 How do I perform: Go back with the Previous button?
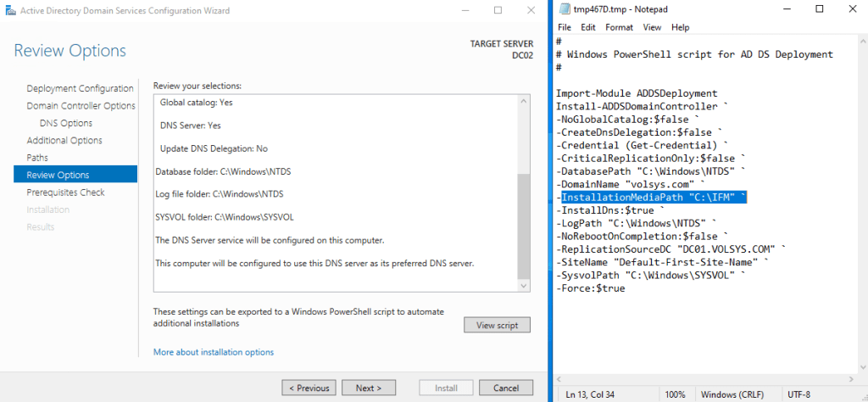(309, 388)
